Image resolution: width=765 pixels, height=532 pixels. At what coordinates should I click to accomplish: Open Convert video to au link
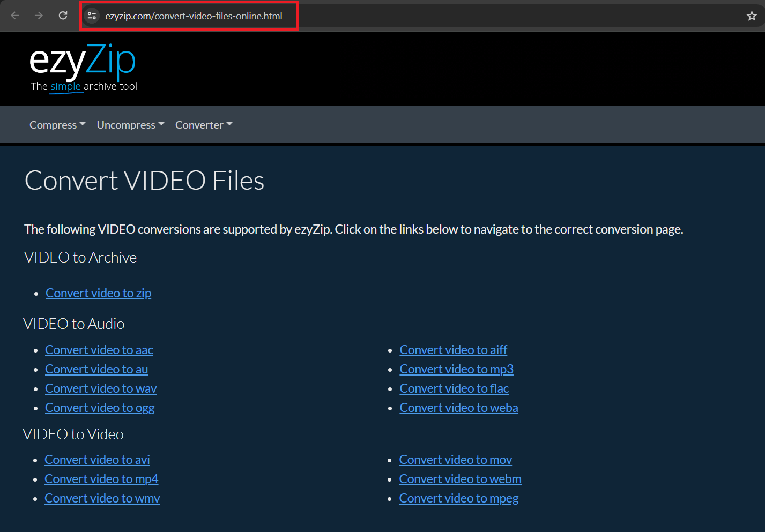[x=96, y=369]
